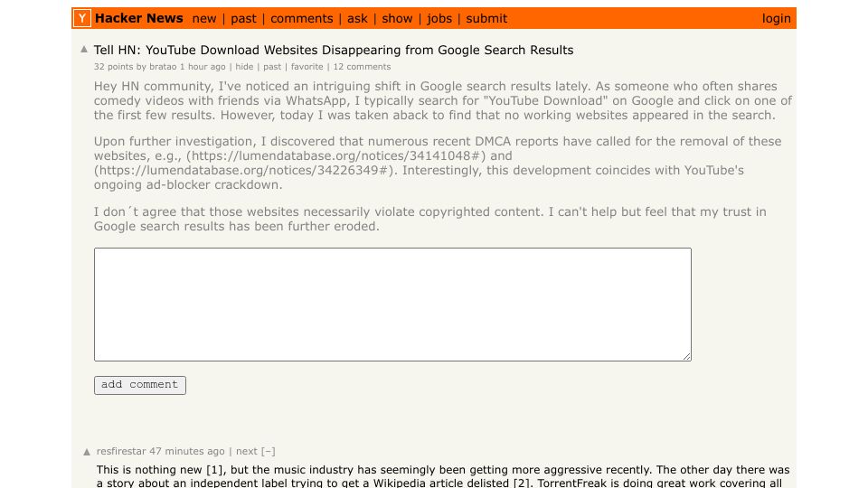The width and height of the screenshot is (868, 488).
Task: Hide this story using the hide link
Action: [244, 66]
